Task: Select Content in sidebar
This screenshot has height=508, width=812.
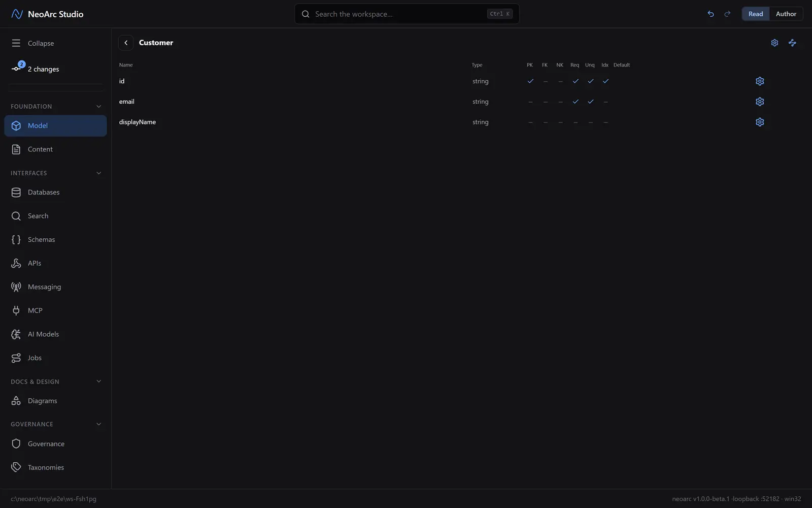Action: coord(55,149)
